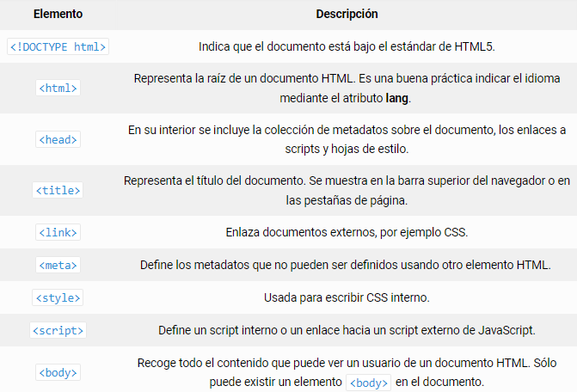Click the text "Usada para escribir CSS interno."

click(x=347, y=297)
